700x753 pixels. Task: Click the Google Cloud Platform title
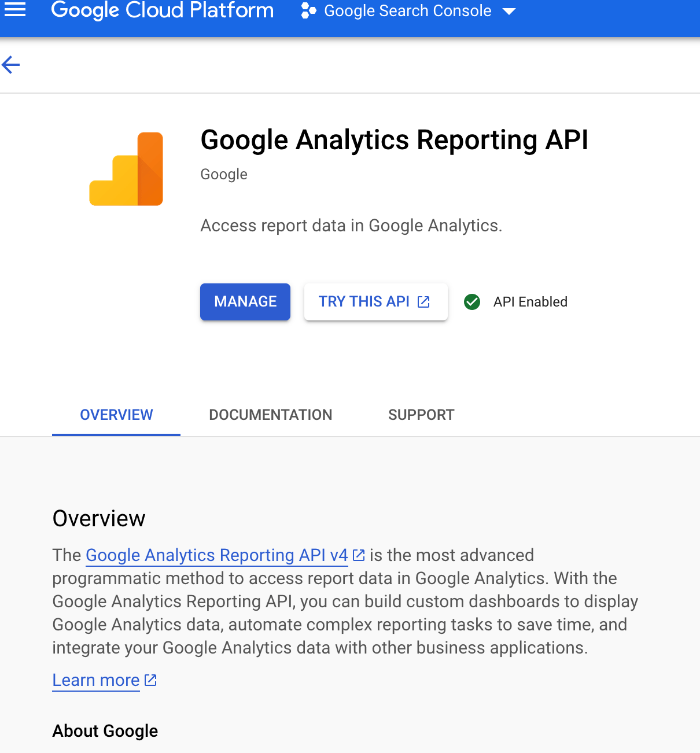point(162,10)
